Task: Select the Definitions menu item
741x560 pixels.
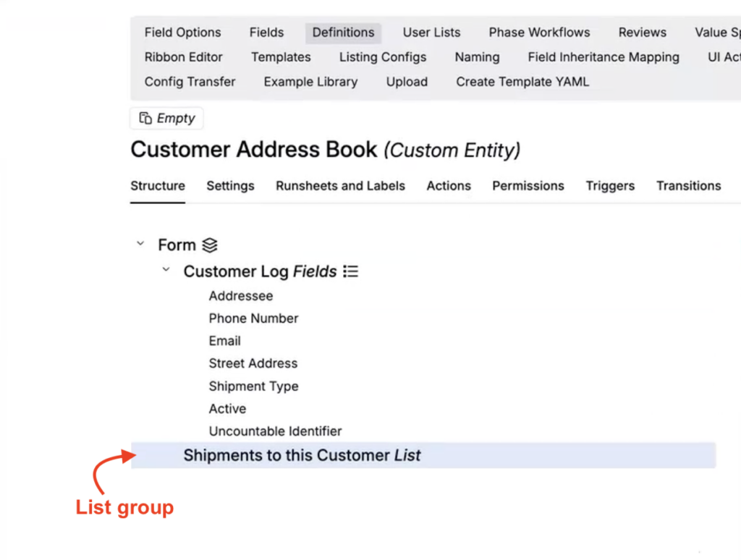Action: click(343, 33)
